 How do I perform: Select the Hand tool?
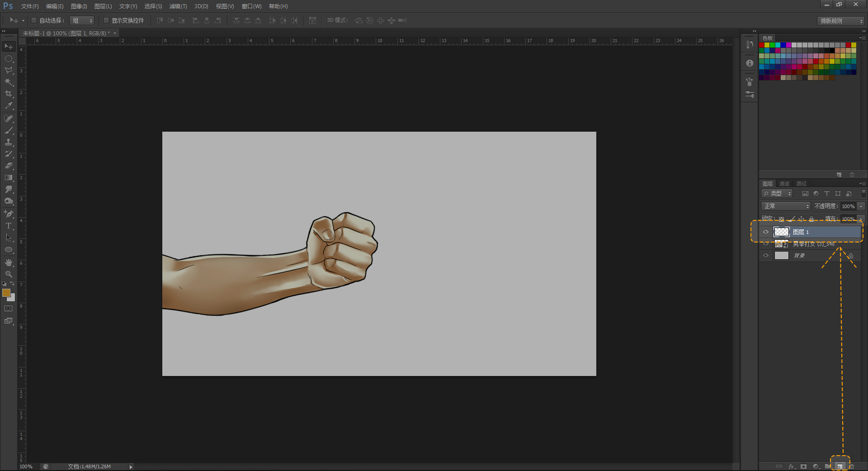[9, 262]
